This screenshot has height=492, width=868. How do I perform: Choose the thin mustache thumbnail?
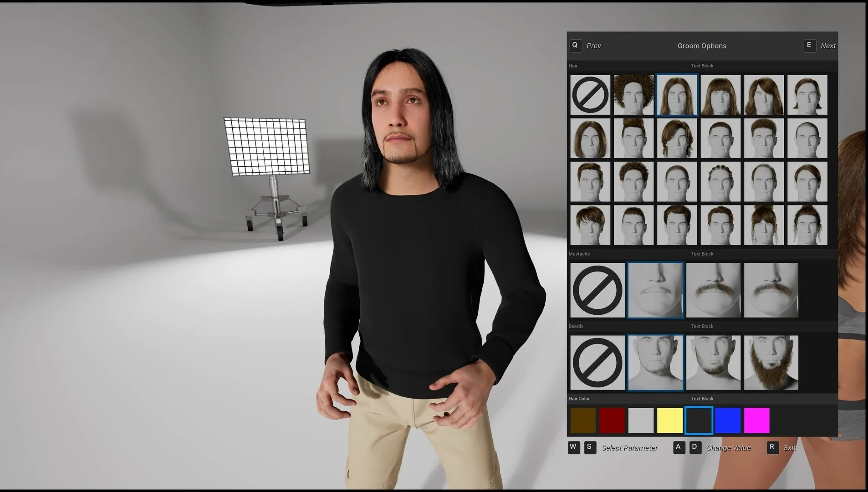point(655,290)
